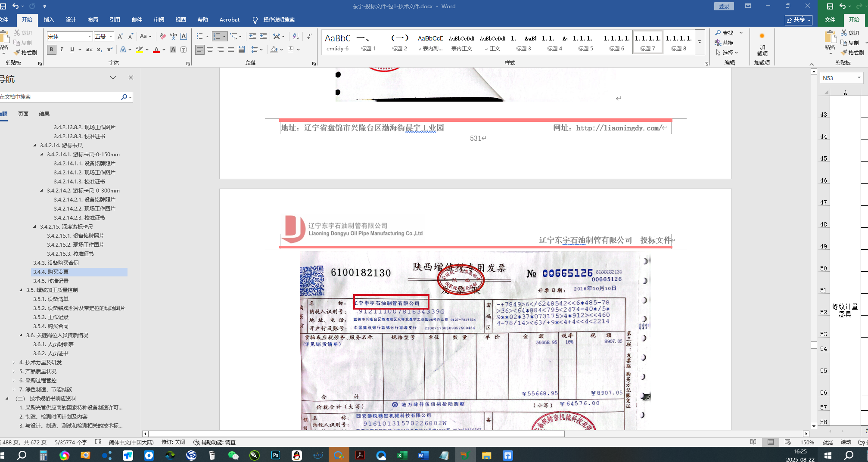The width and height of the screenshot is (868, 462).
Task: Switch to Web Layout view in status bar
Action: click(788, 442)
